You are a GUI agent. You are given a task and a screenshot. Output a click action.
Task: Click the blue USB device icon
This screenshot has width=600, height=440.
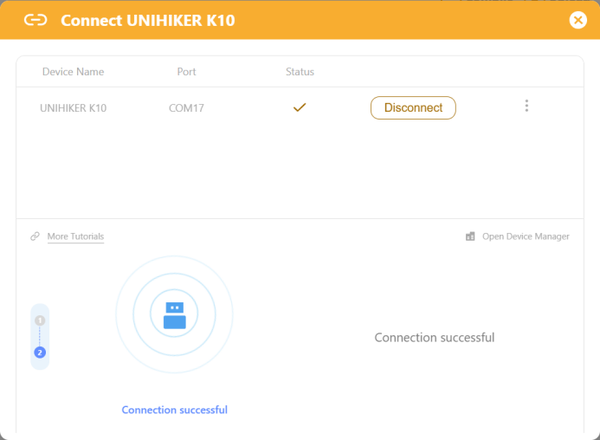[174, 315]
